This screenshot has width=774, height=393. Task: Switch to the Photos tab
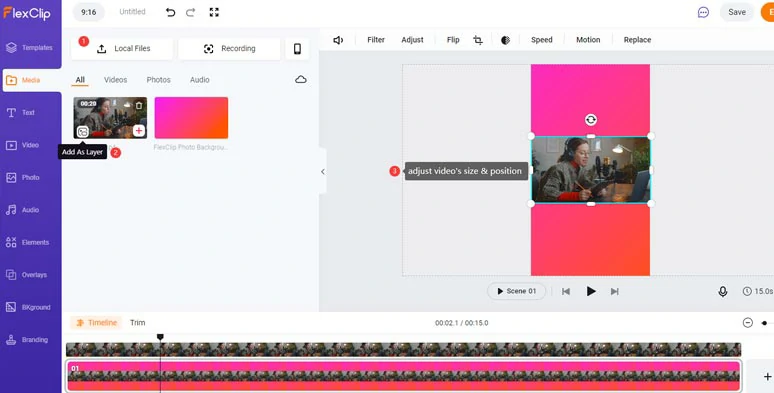click(158, 79)
